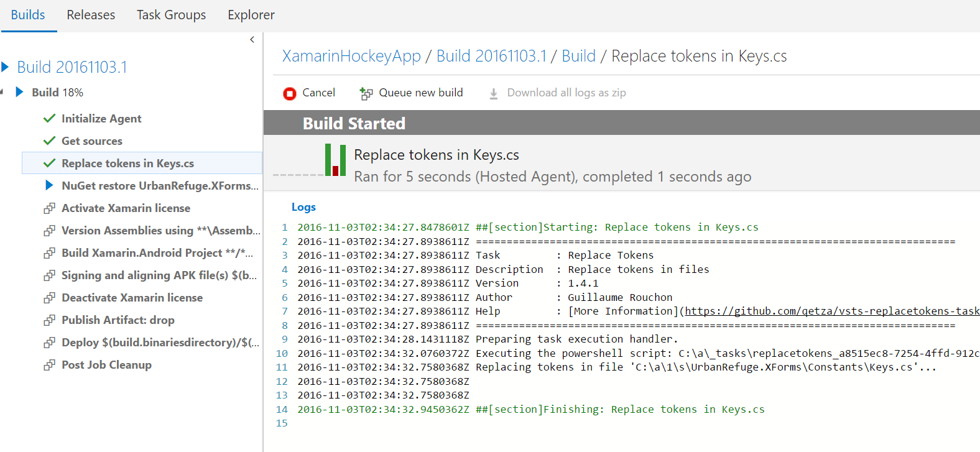
Task: Click the Logs heading
Action: point(303,207)
